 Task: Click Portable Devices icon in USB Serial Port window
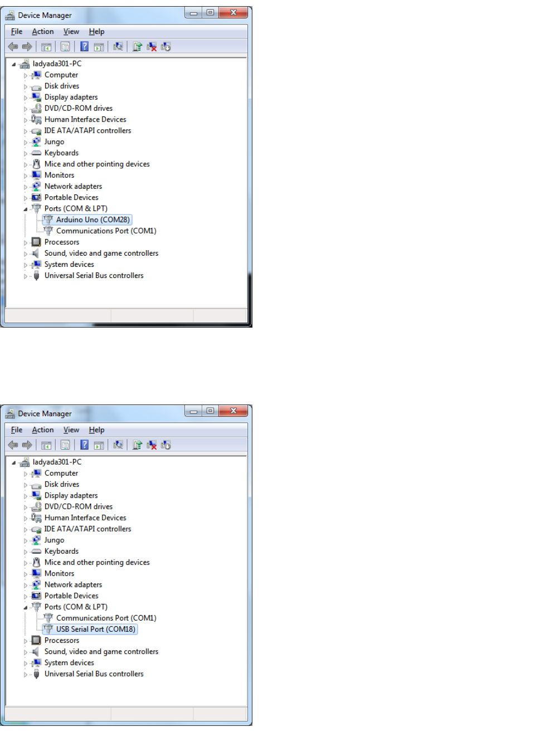pos(36,596)
